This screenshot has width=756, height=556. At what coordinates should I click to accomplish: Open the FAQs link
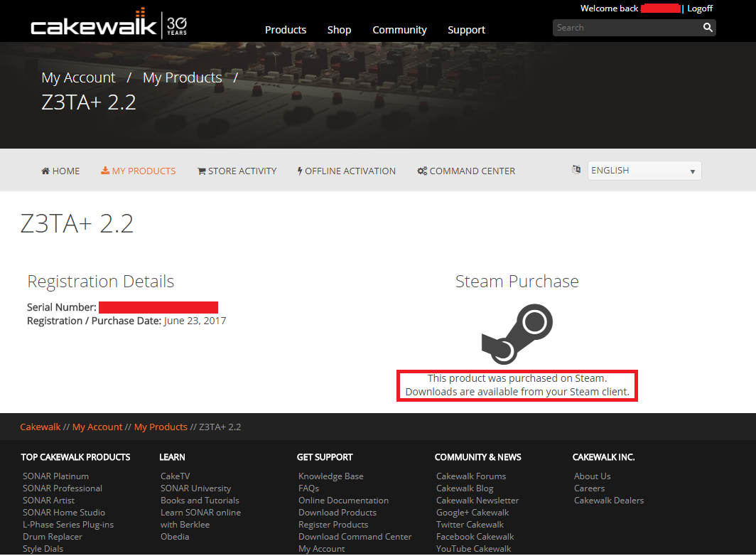click(x=308, y=488)
